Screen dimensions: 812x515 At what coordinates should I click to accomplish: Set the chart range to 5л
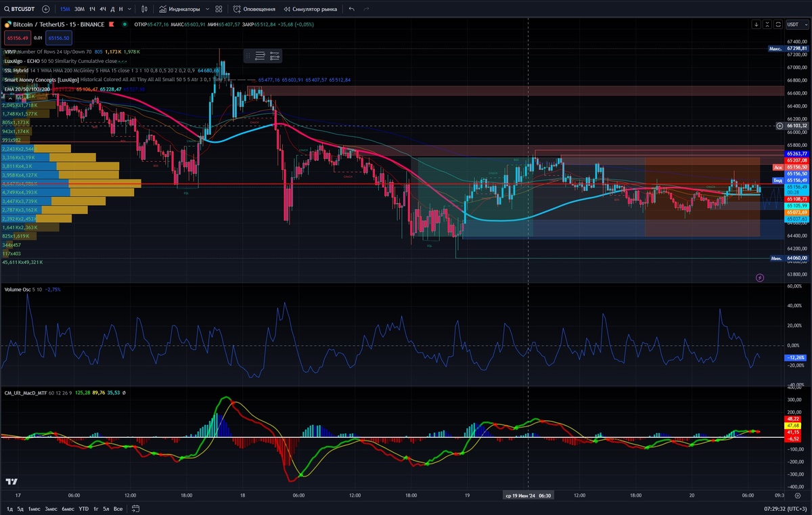point(106,508)
